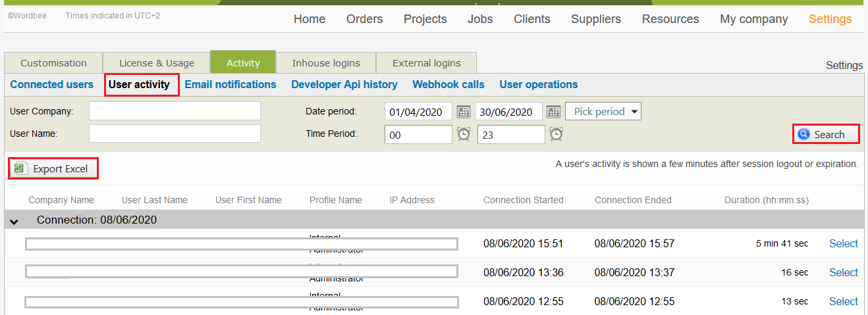Collapse the Connection 08/06/2020 group

14,221
